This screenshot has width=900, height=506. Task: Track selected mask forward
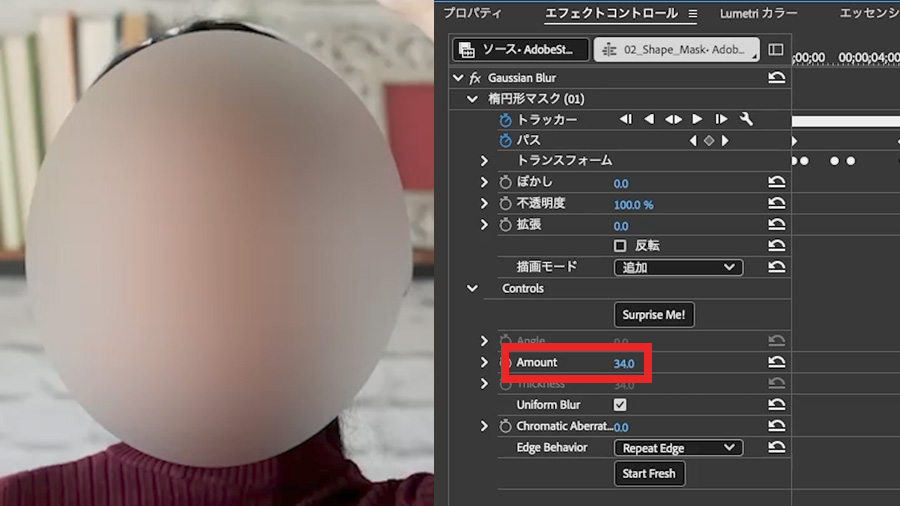(697, 119)
